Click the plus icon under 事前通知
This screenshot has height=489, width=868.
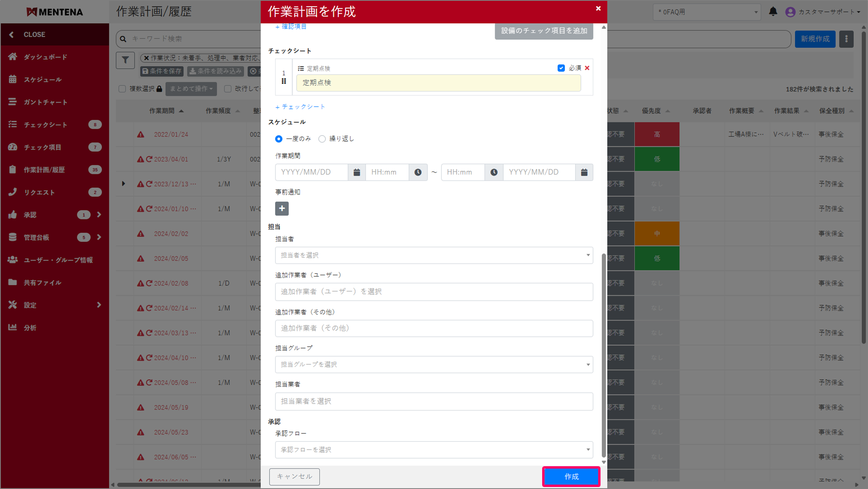coord(282,208)
